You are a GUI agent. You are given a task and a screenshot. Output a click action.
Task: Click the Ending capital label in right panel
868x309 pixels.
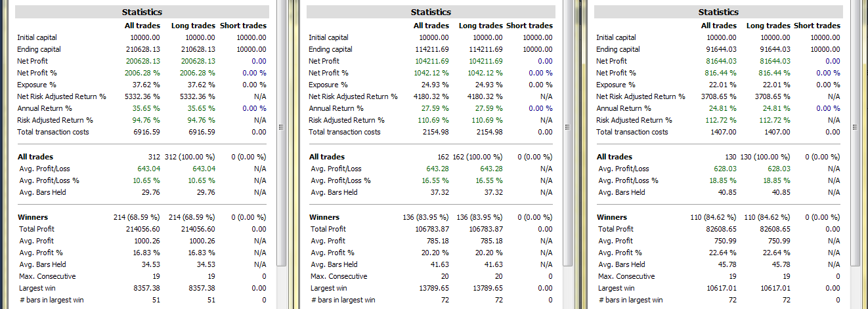pyautogui.click(x=618, y=49)
